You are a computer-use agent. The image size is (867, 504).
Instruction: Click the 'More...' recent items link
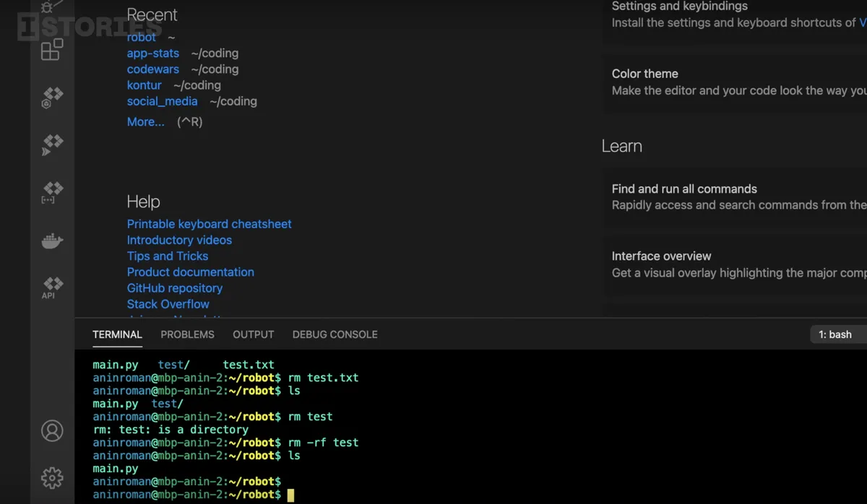[146, 122]
